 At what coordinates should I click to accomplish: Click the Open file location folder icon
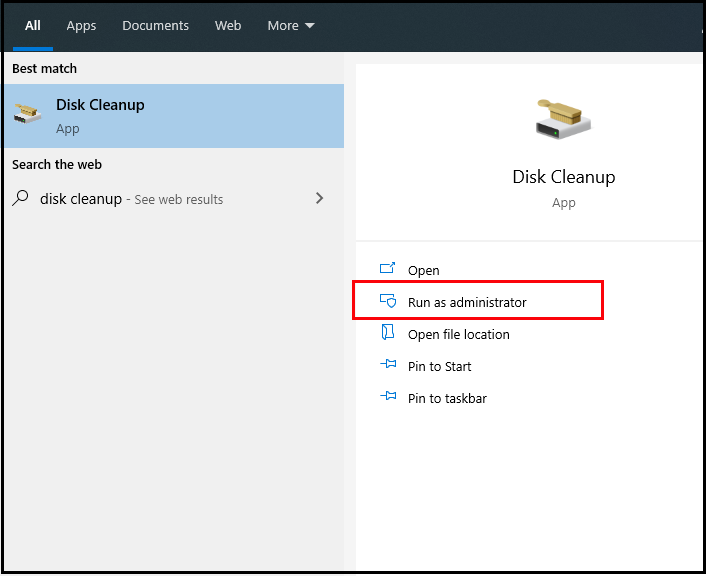[387, 332]
